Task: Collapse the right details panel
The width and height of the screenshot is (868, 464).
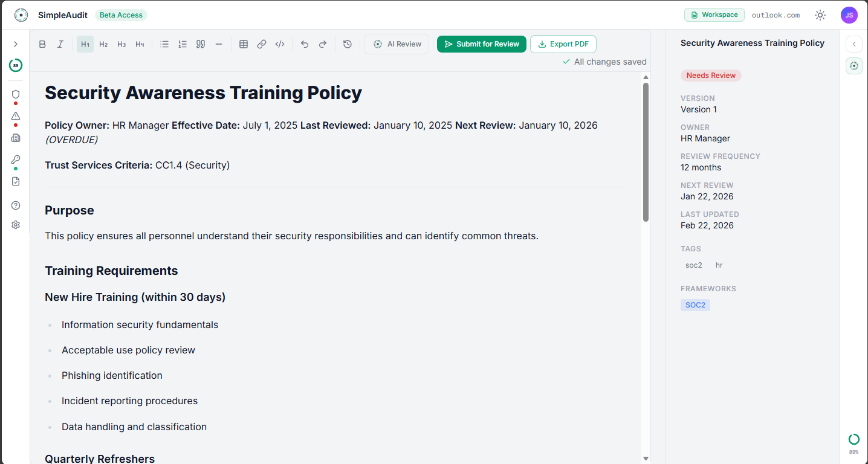Action: 854,44
